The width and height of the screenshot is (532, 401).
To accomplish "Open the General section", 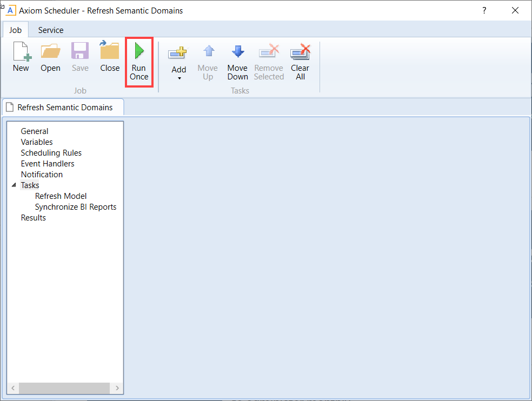I will [35, 131].
